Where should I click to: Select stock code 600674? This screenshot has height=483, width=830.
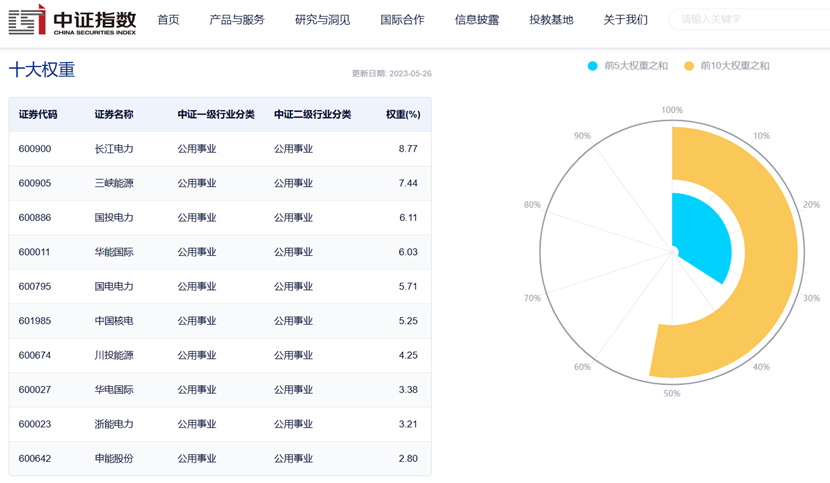coord(35,355)
